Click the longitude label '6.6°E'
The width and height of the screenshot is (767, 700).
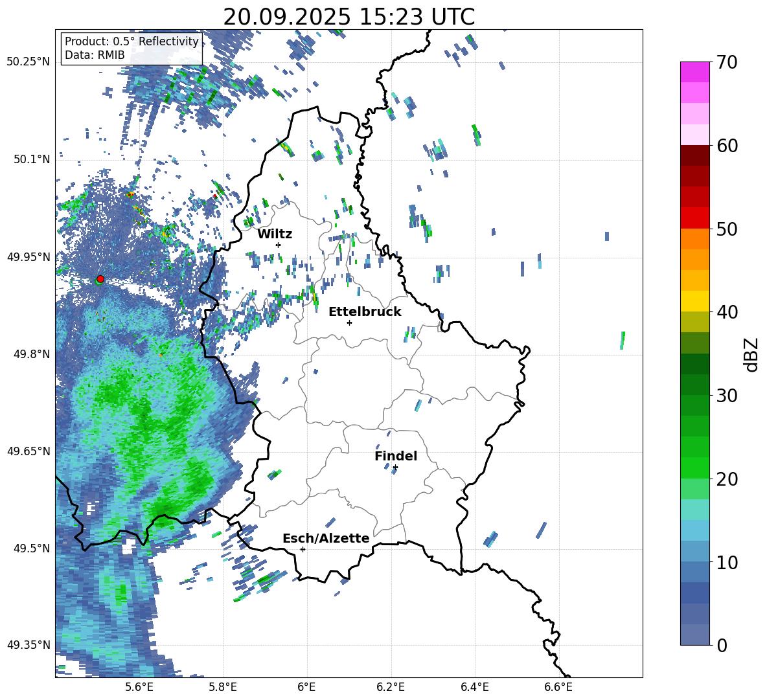tap(558, 687)
